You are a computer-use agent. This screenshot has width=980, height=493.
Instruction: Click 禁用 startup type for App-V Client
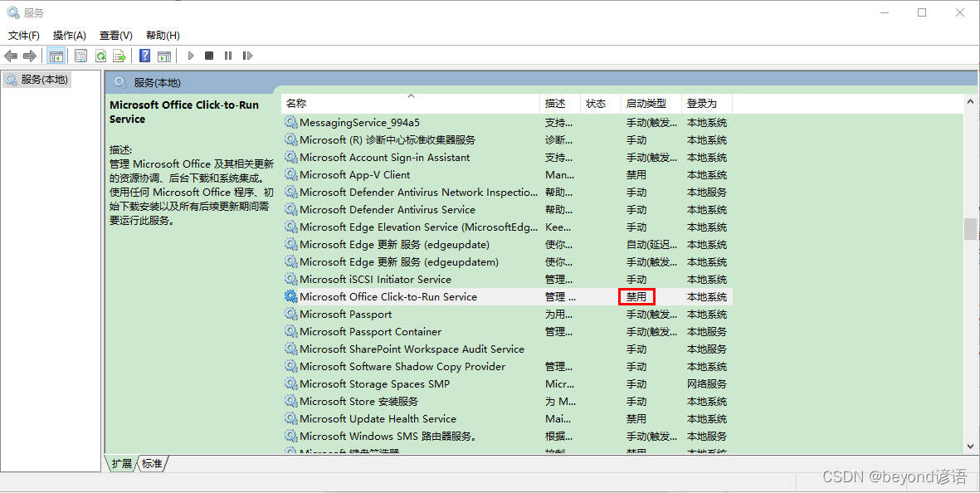coord(636,175)
